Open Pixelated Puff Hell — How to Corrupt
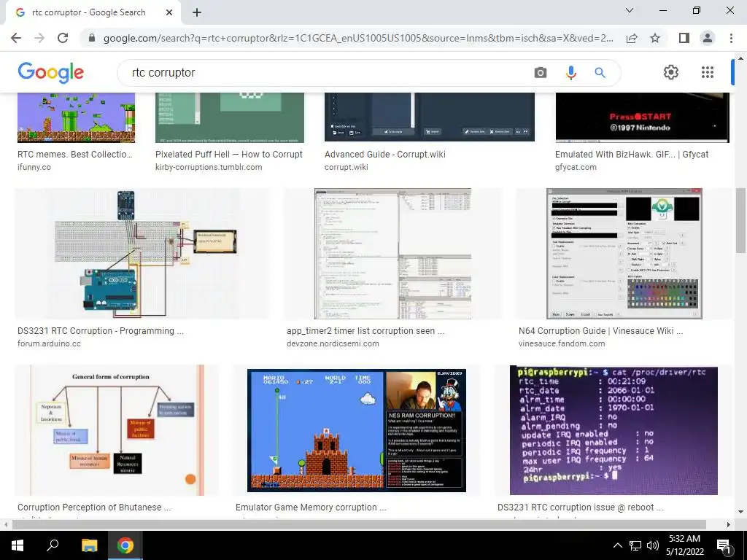The width and height of the screenshot is (747, 560). click(228, 155)
